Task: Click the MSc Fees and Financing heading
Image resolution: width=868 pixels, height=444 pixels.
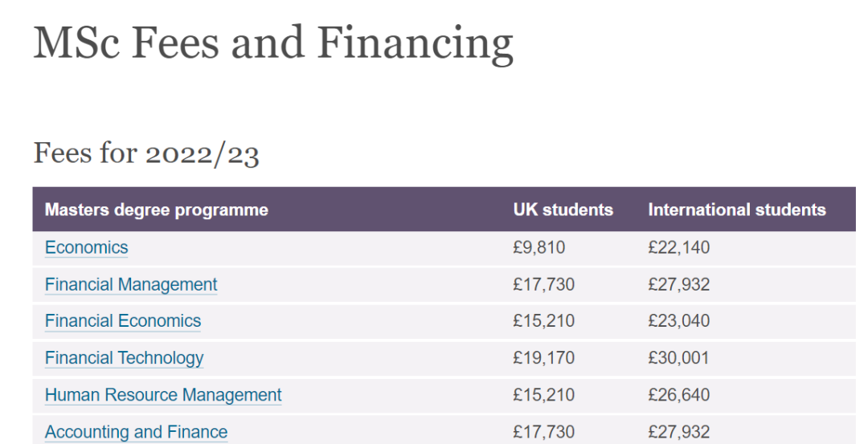Action: tap(273, 42)
